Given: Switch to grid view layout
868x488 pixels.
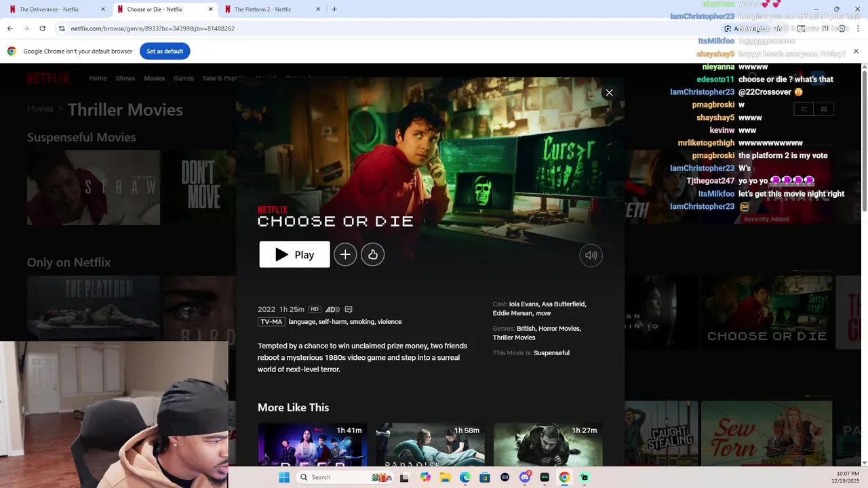Looking at the screenshot, I should [x=824, y=109].
